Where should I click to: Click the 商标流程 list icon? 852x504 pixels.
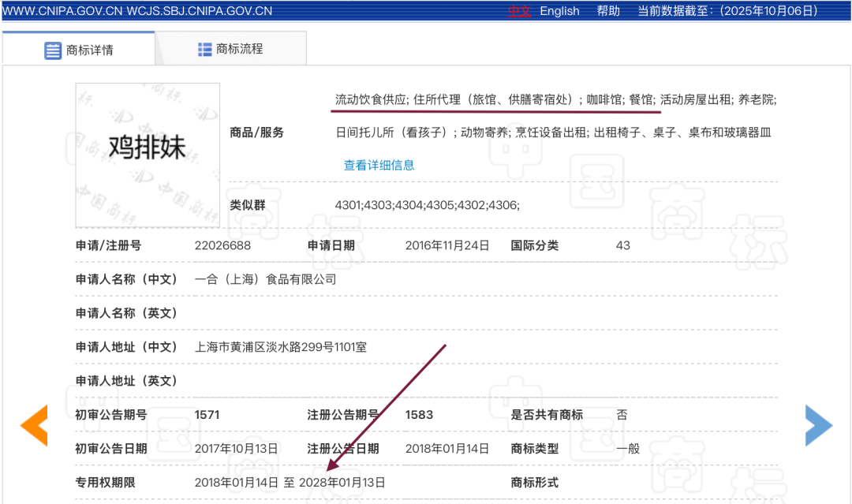(205, 50)
